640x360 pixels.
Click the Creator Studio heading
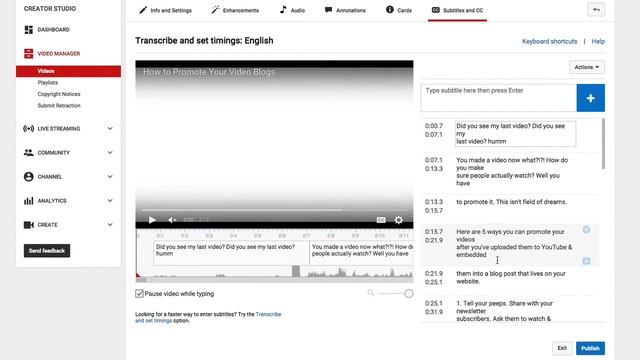(x=50, y=9)
